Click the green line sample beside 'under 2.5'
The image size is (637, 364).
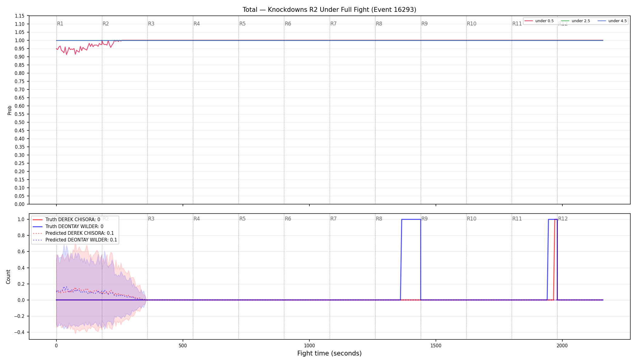pos(565,21)
